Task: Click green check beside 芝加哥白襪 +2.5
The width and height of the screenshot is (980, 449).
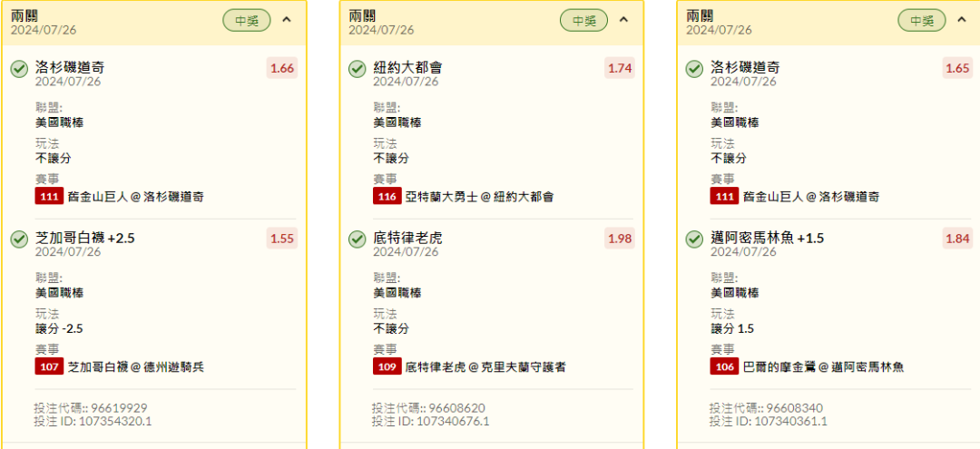Action: pyautogui.click(x=19, y=239)
